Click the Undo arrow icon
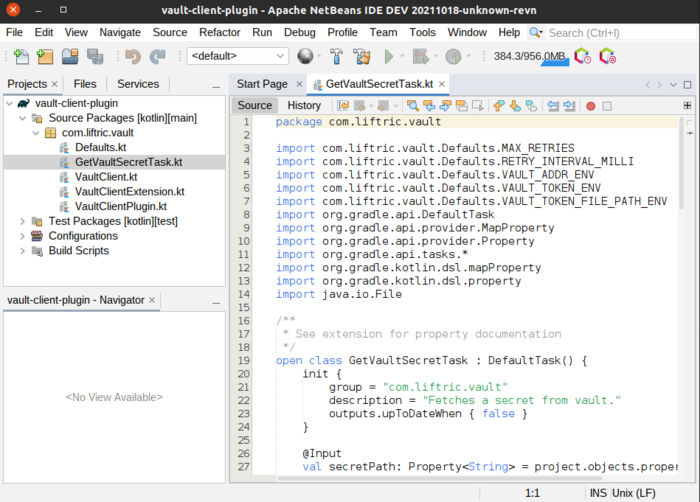The image size is (700, 502). (132, 57)
